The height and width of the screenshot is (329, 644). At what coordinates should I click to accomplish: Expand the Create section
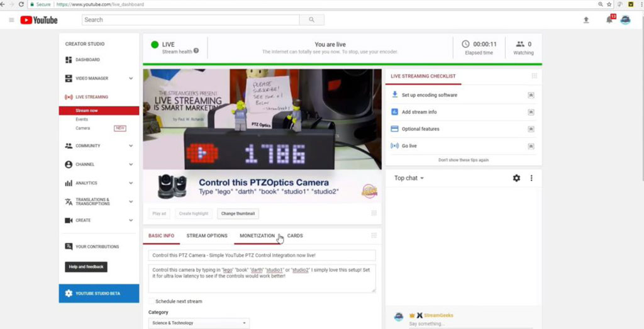click(131, 221)
